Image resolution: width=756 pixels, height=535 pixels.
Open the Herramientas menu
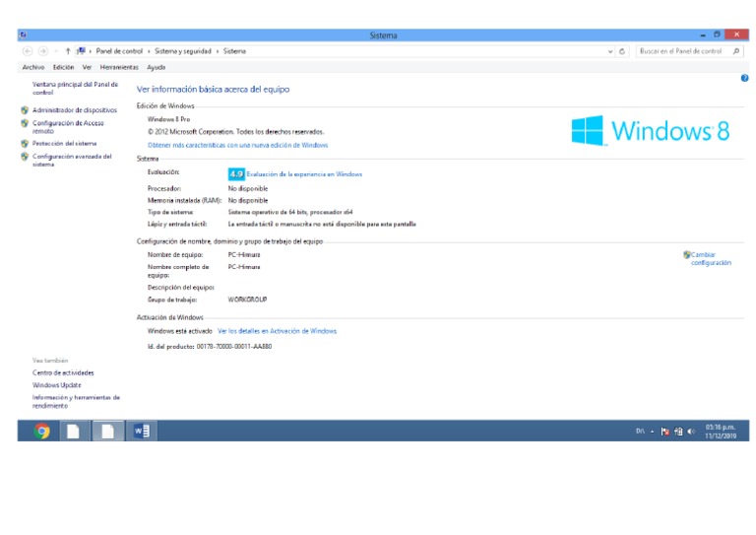tap(119, 67)
